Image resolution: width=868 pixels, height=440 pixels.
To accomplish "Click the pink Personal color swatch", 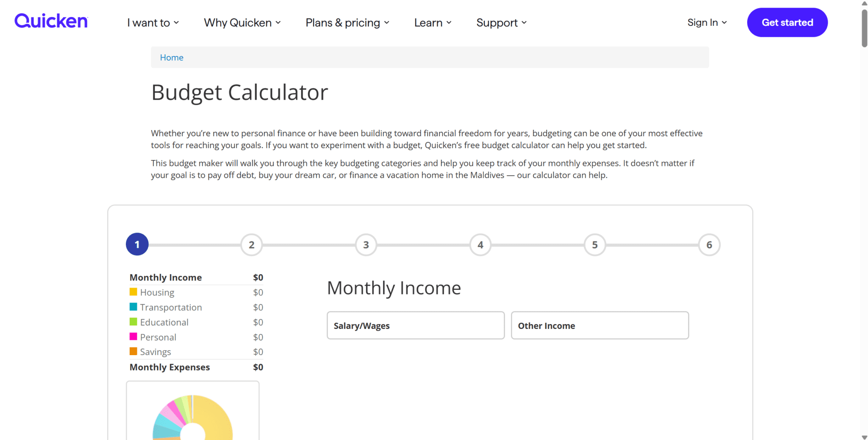I will [133, 336].
